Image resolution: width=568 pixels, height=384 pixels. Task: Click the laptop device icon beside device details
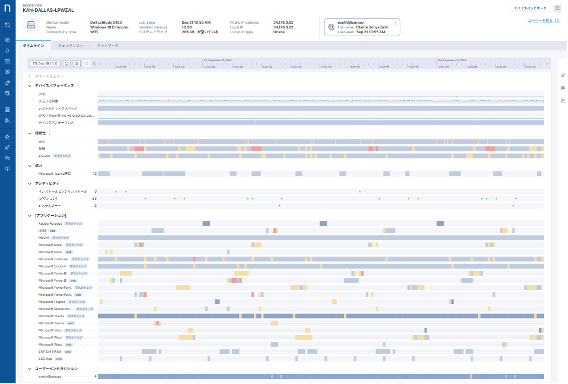(31, 25)
